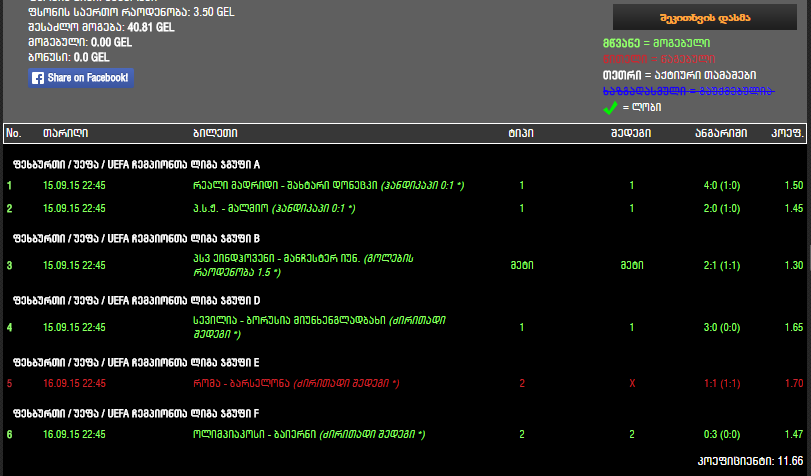Click the კოეფ. column header
The width and height of the screenshot is (811, 476).
click(x=787, y=133)
